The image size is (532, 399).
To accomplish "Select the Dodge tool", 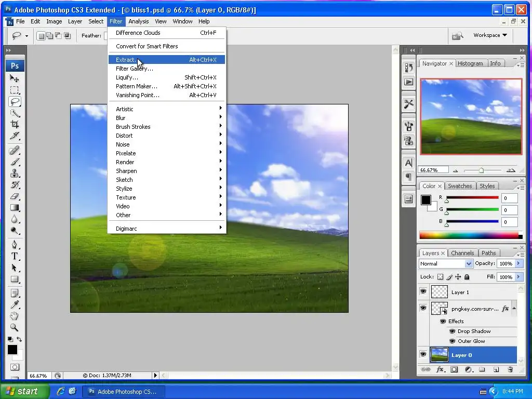I will (x=14, y=231).
